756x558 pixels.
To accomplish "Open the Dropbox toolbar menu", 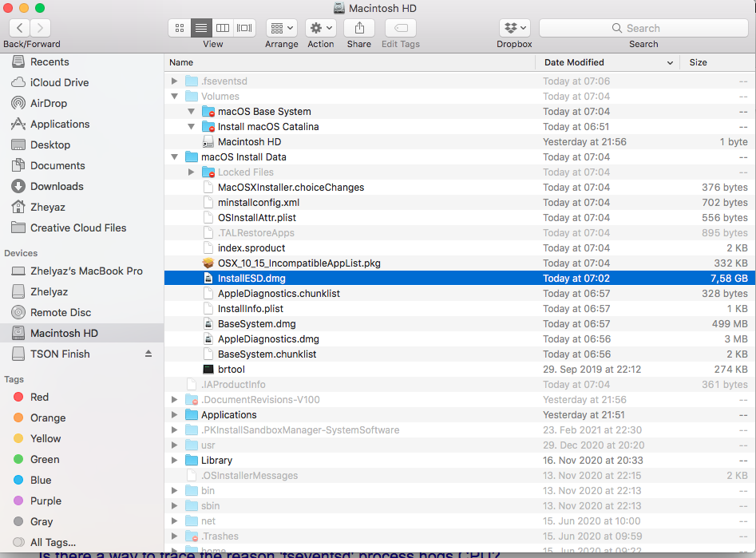I will (514, 28).
